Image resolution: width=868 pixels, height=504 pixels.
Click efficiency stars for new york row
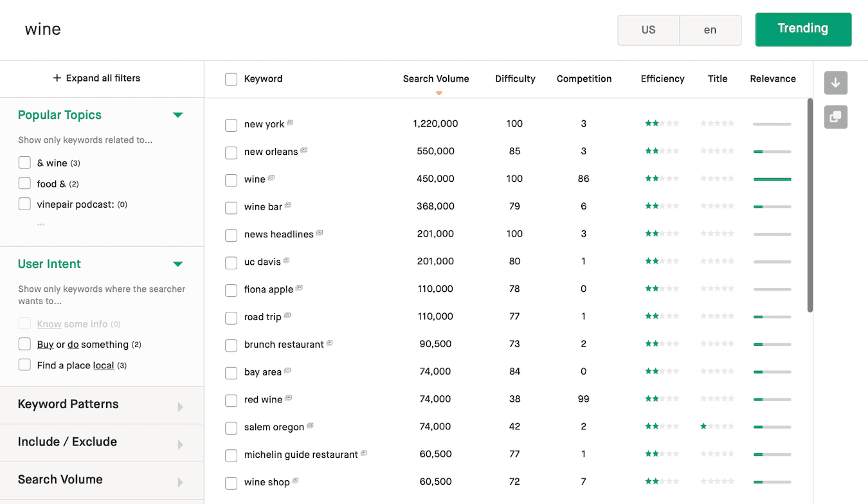(662, 123)
